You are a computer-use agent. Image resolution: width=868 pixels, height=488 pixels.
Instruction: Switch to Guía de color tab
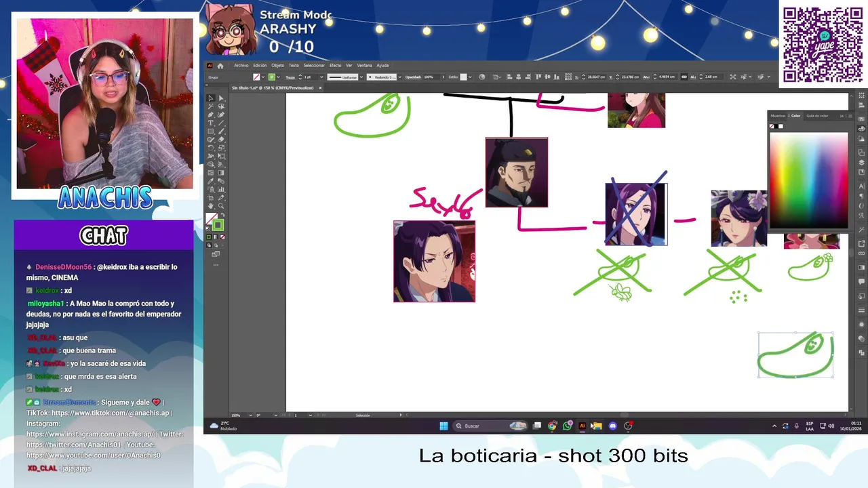point(817,116)
